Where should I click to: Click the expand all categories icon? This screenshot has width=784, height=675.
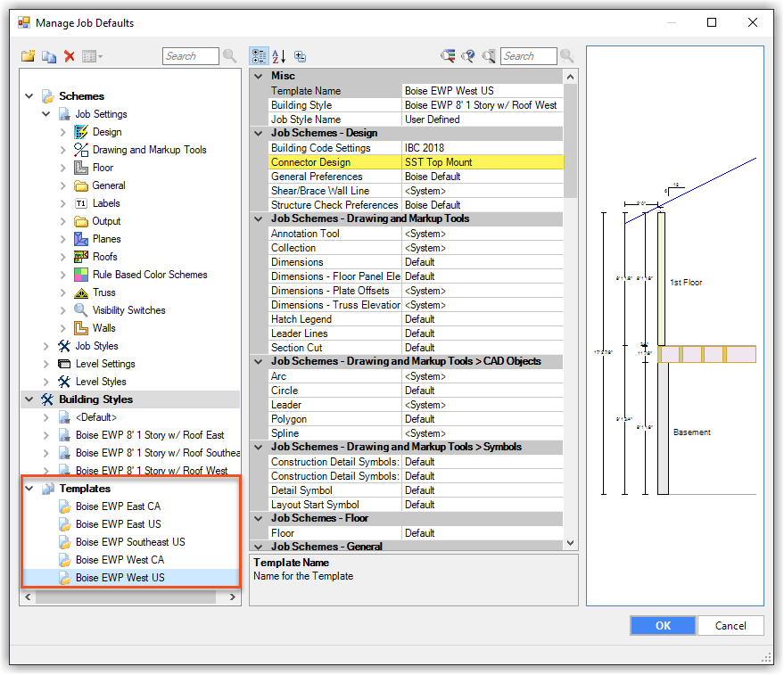(x=301, y=56)
